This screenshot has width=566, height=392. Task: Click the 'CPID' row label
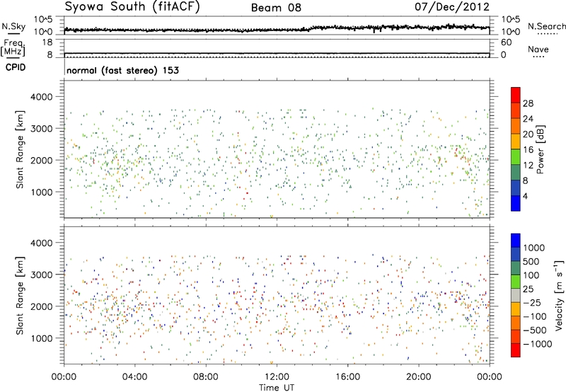(x=16, y=67)
